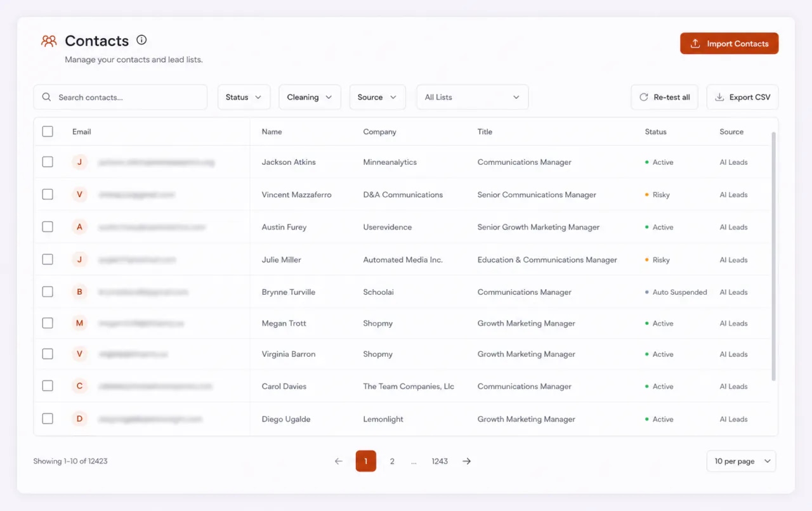Click the B avatar for Brynne Turville
Image resolution: width=812 pixels, height=511 pixels.
pos(79,292)
